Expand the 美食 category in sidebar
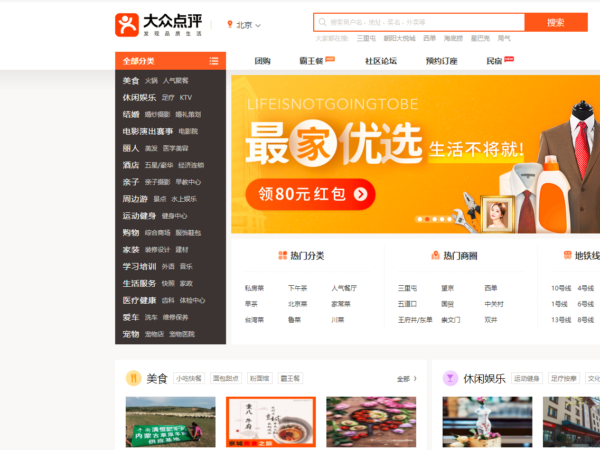This screenshot has width=600, height=450. [131, 81]
